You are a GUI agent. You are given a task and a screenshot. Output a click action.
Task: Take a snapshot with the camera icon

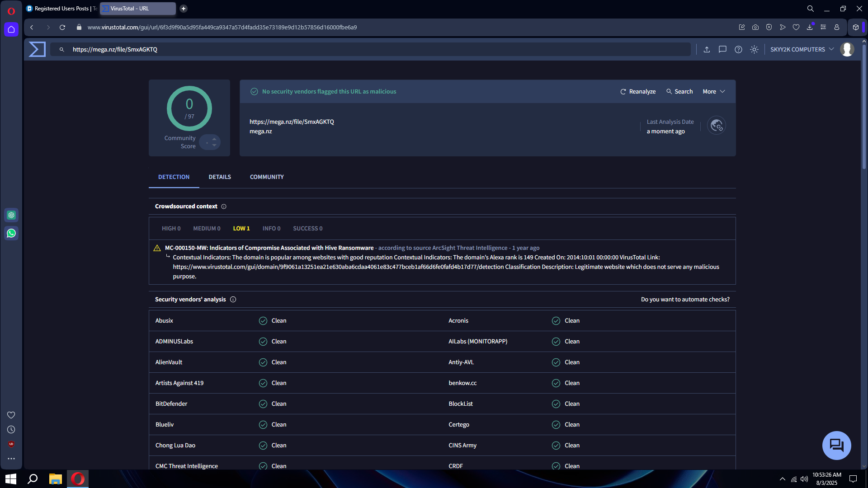[755, 27]
